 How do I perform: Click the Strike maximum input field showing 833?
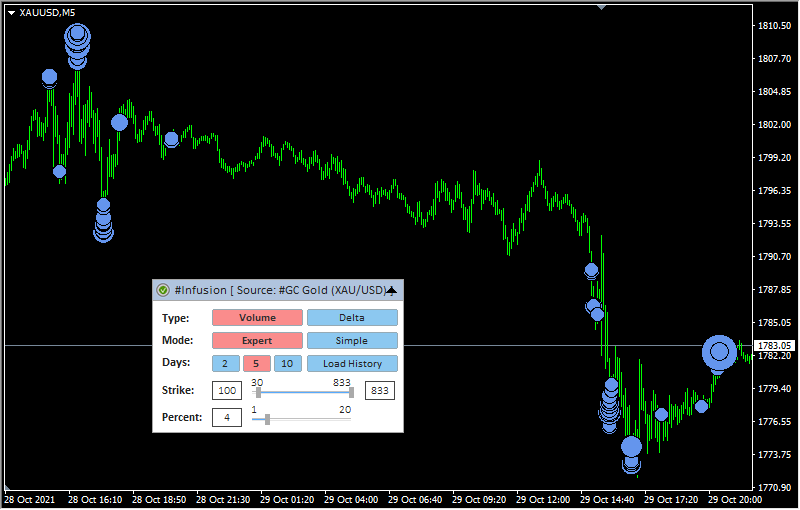click(380, 390)
